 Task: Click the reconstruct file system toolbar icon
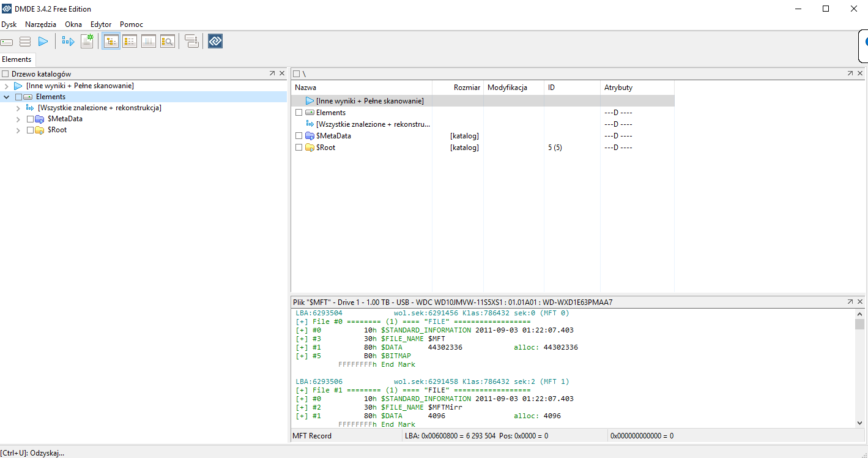pyautogui.click(x=68, y=42)
